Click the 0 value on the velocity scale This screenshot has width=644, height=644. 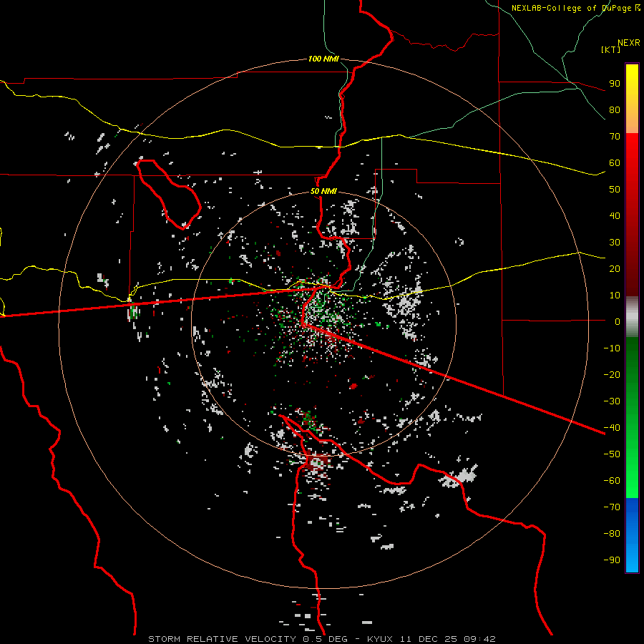[618, 321]
